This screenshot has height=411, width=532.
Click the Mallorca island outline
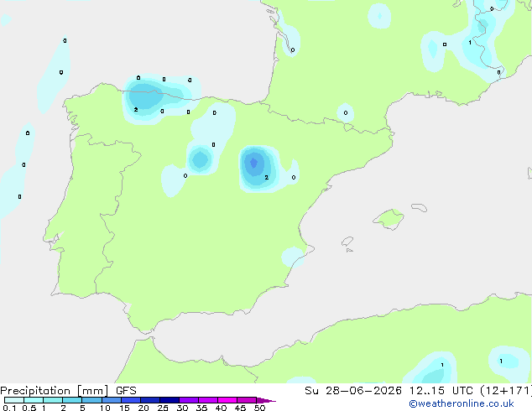click(389, 219)
